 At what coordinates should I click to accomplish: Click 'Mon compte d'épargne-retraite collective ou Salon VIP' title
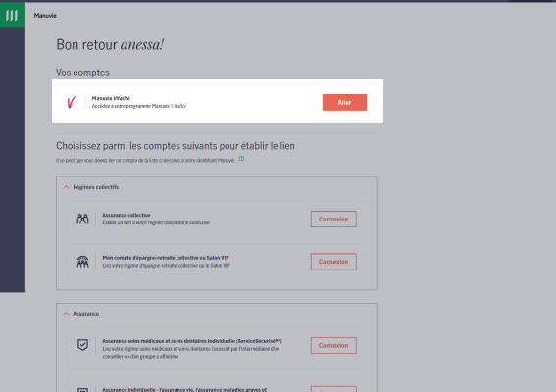pos(166,258)
